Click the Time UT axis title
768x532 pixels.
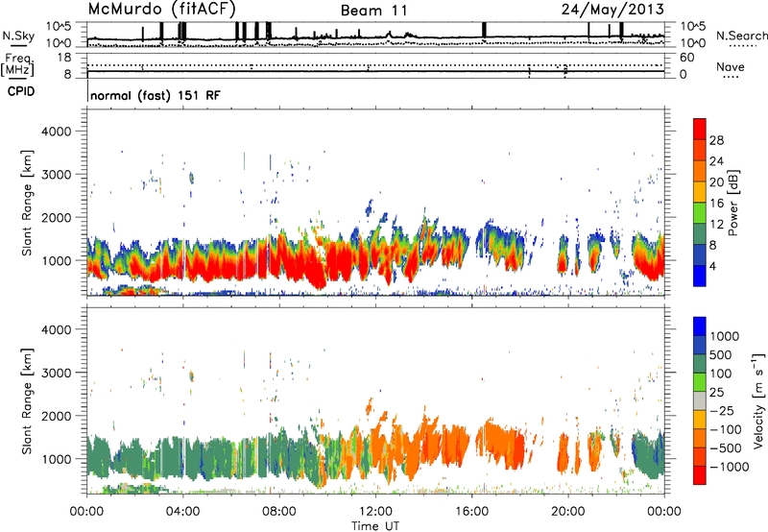[x=375, y=526]
